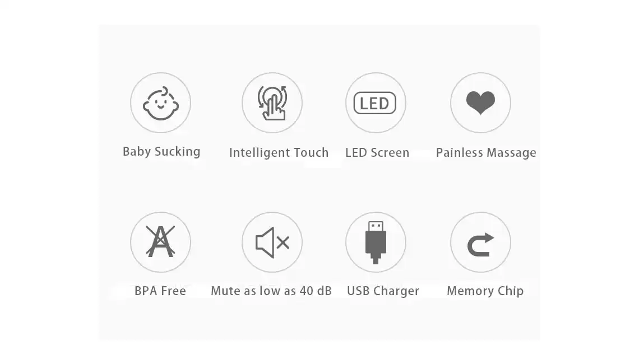Click the USB Charger label
Viewport: 639px width, 364px height.
[x=383, y=291]
